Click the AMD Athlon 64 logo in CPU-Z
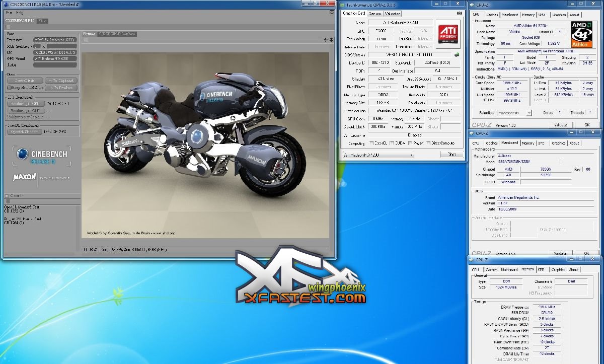The height and width of the screenshot is (364, 604). pyautogui.click(x=583, y=34)
